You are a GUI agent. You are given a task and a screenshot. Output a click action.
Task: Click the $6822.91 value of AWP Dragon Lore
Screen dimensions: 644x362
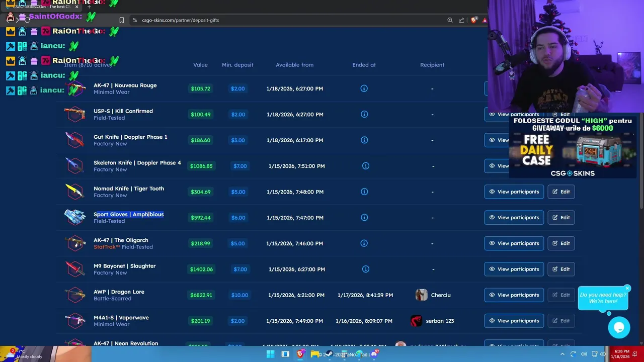tap(201, 295)
